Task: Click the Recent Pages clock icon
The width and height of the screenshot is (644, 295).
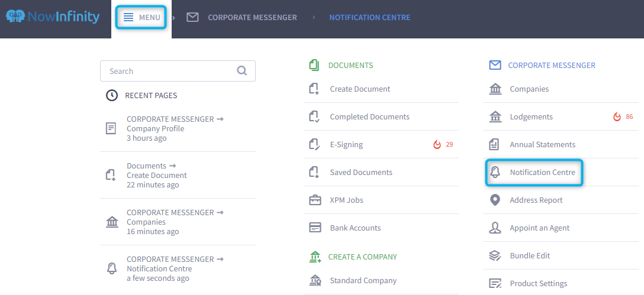Action: [x=112, y=95]
